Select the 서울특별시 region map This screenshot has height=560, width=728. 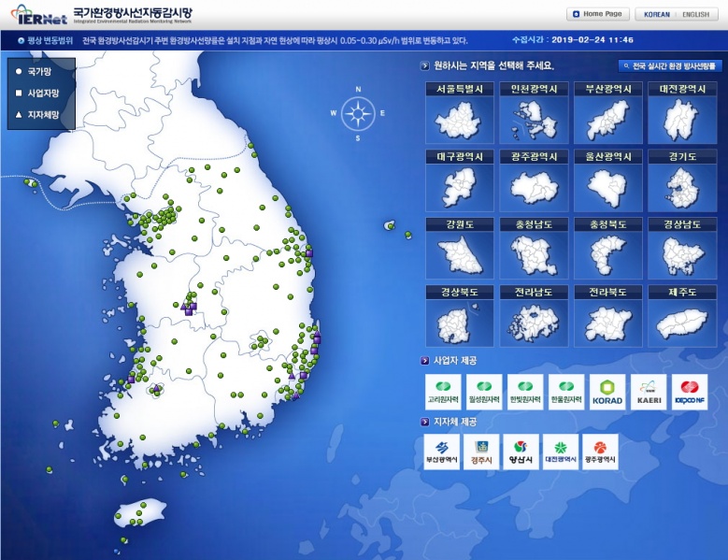[x=459, y=113]
